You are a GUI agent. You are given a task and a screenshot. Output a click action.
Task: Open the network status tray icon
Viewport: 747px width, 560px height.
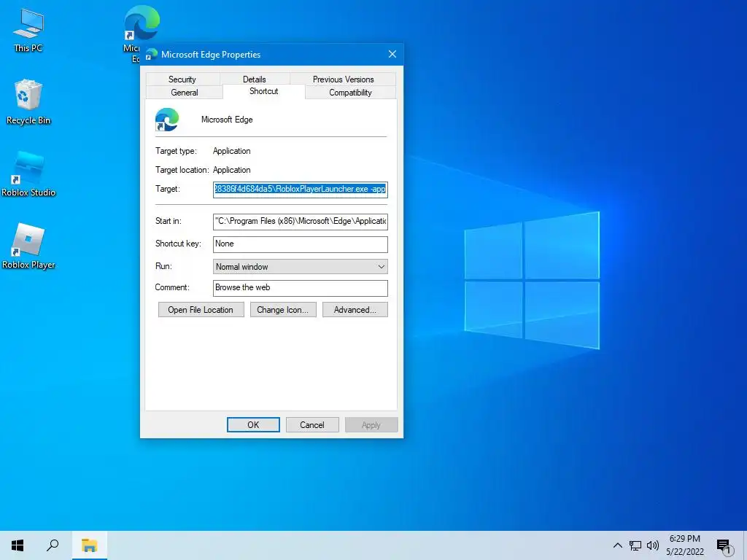tap(635, 545)
